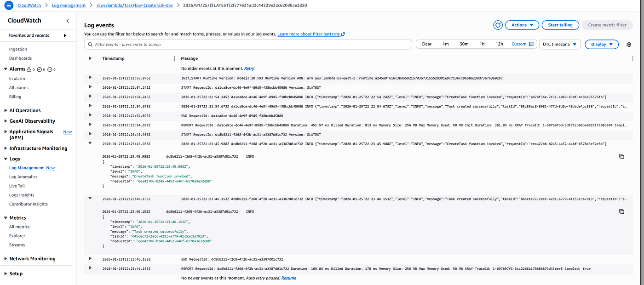Open the log events settings gear
The width and height of the screenshot is (644, 285).
point(629,45)
